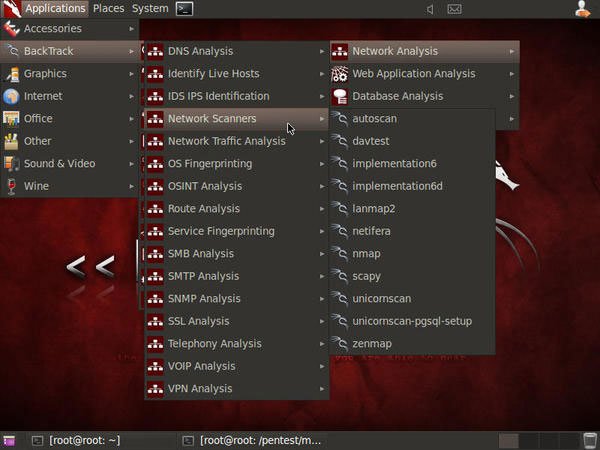Launch implementation6d
Screen dimensions: 600x450
click(412, 186)
